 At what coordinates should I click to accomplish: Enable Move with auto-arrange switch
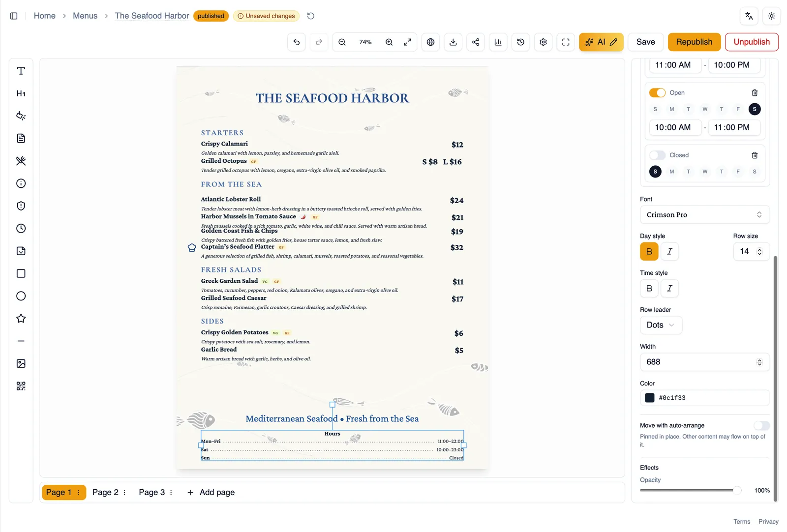(761, 425)
